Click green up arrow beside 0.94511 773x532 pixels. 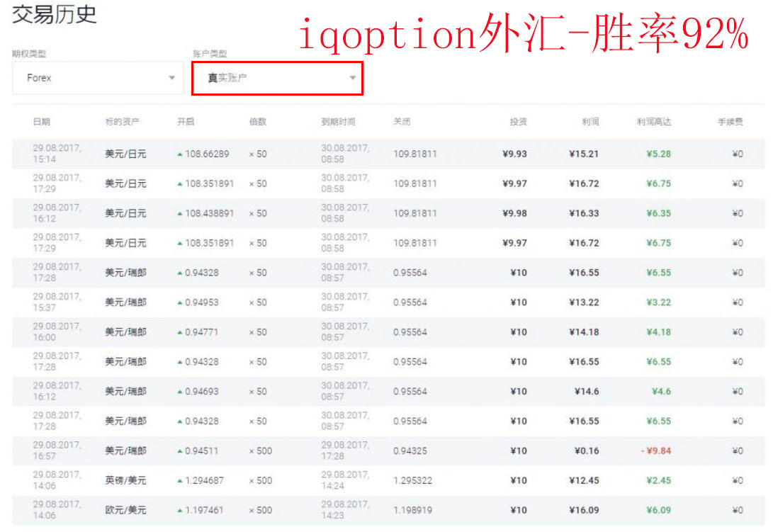click(x=180, y=451)
